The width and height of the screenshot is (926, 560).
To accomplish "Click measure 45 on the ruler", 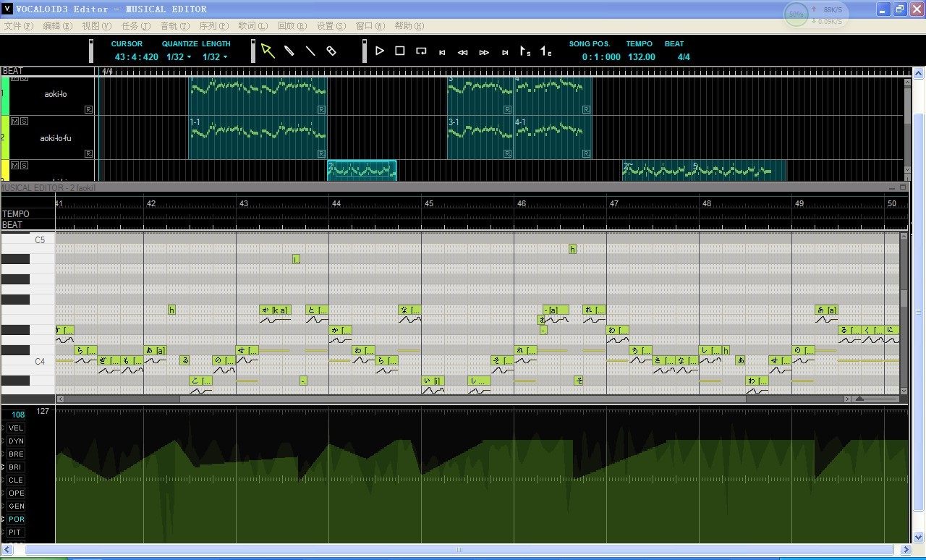I will point(429,203).
